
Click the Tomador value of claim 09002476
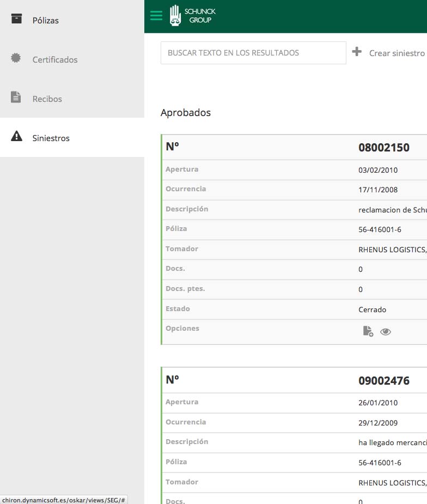click(x=392, y=483)
